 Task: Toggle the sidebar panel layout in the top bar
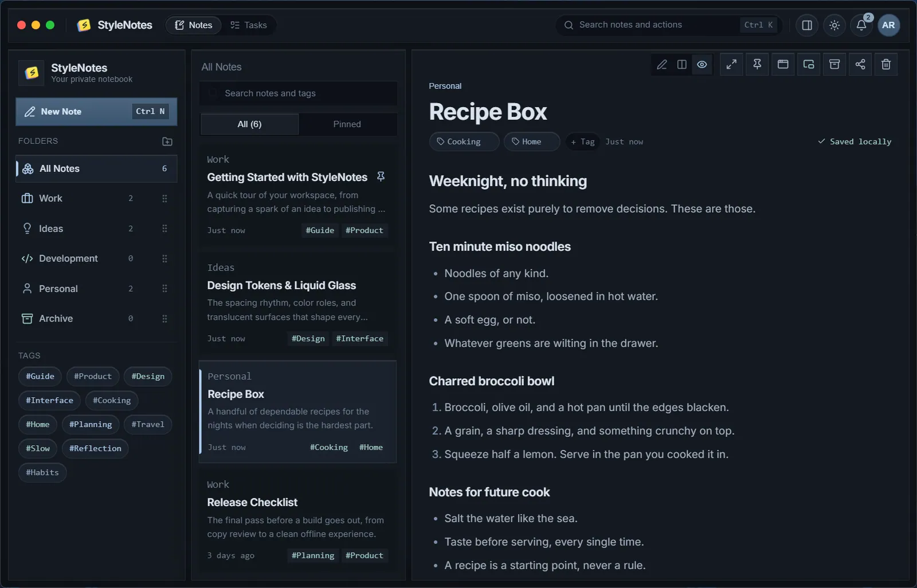(807, 25)
